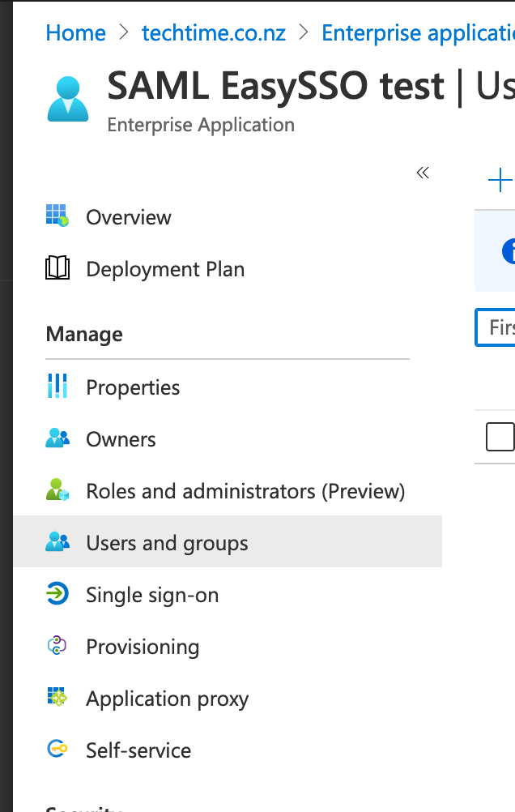Open the Home breadcrumb link
Image resolution: width=515 pixels, height=812 pixels.
[75, 33]
